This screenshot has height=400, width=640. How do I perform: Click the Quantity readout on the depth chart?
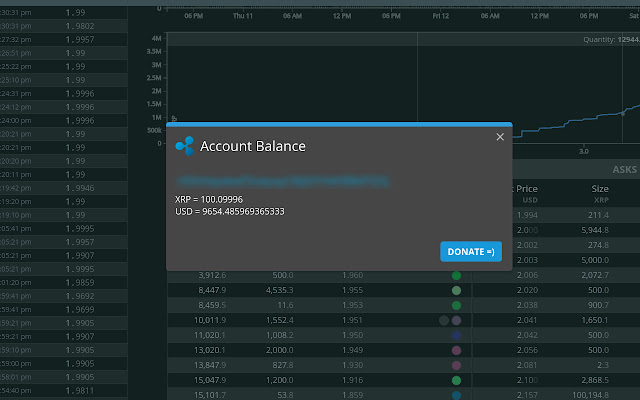coord(611,40)
